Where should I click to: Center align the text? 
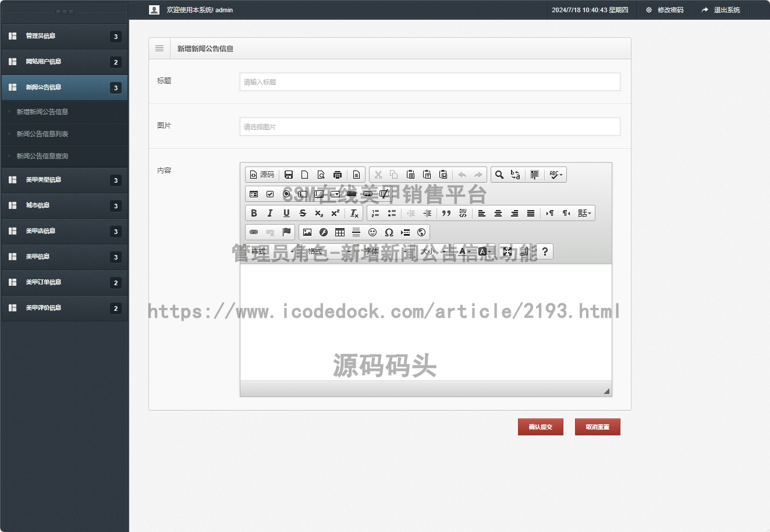(x=498, y=213)
